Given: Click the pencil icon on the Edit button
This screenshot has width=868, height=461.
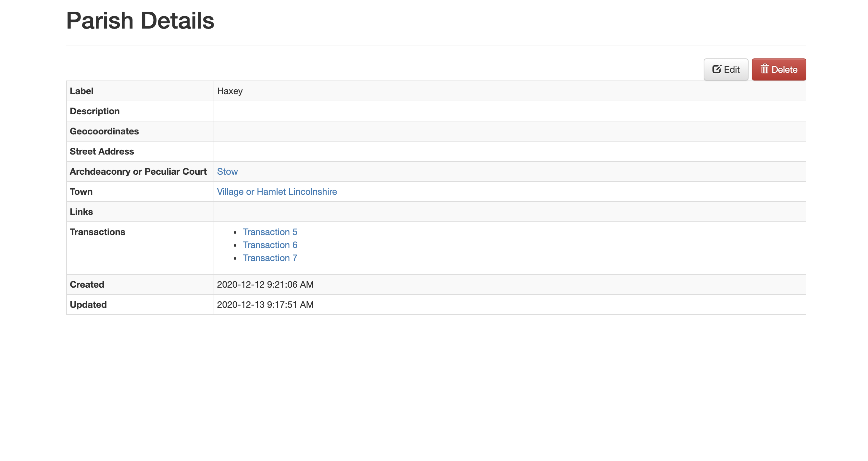Looking at the screenshot, I should 718,69.
